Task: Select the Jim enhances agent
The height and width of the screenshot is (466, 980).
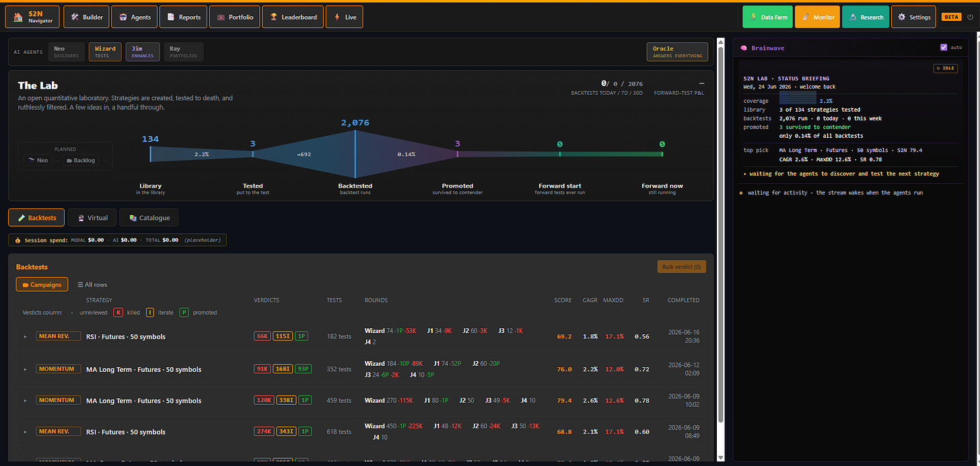Action: (143, 52)
